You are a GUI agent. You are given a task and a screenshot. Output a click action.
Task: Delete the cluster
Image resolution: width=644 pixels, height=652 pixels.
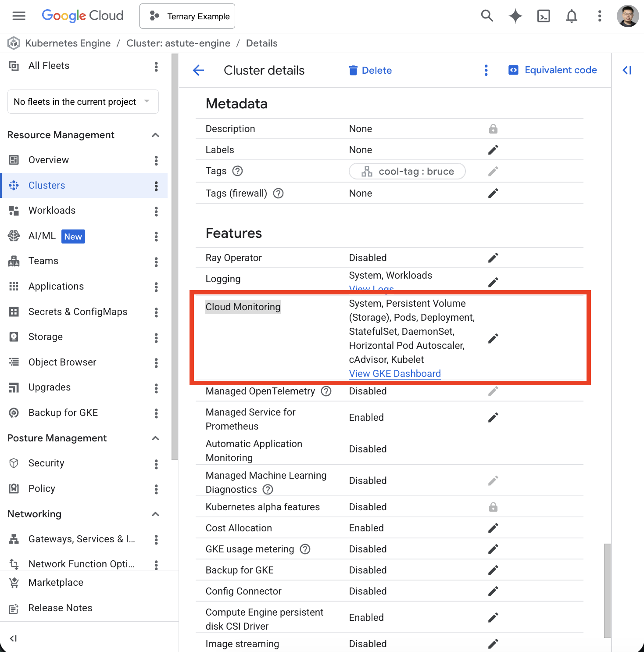click(370, 70)
